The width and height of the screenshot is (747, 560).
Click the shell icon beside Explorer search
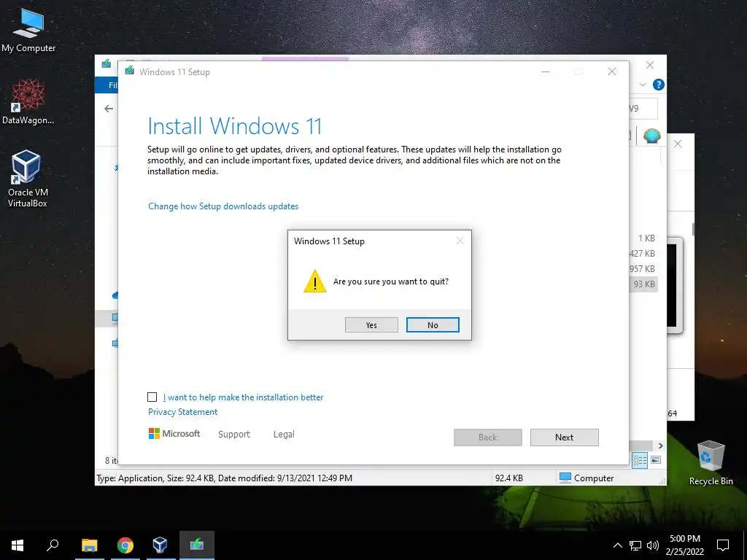651,136
